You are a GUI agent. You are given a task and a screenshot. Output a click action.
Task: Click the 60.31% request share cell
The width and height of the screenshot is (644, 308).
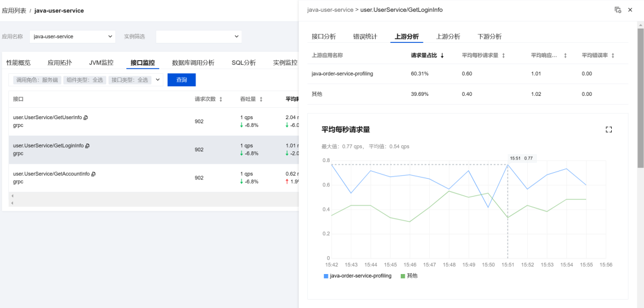point(420,74)
